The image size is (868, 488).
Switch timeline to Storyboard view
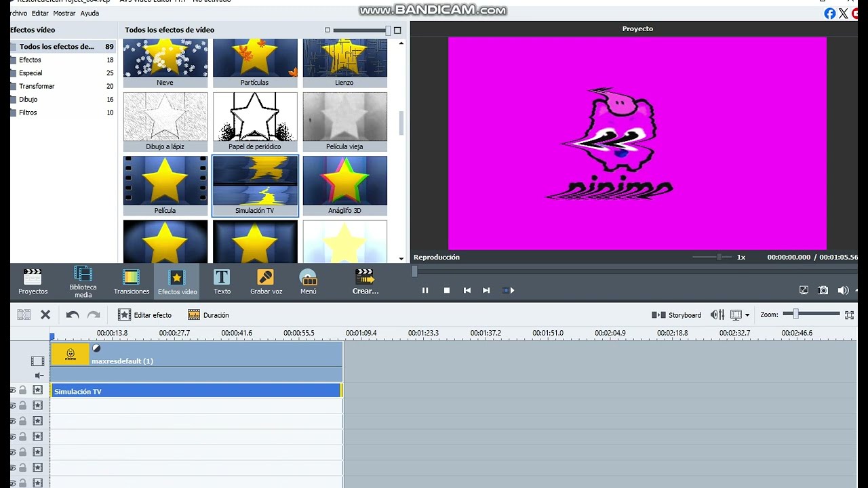coord(676,314)
